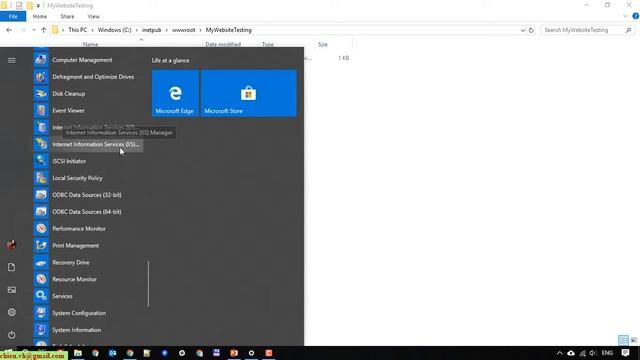Switch to the Home ribbon tab
Screen dimensions: 640x360
coord(40,16)
